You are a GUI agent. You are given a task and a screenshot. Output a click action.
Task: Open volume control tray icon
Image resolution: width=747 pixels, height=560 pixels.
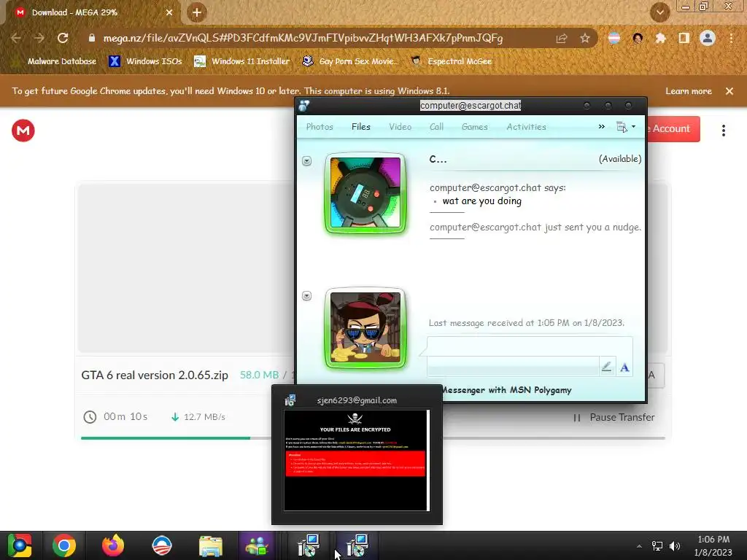[675, 546]
